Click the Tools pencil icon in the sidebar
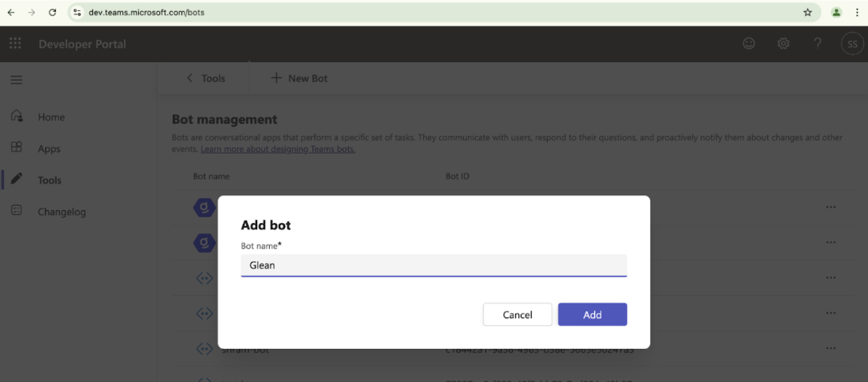868x382 pixels. (17, 178)
